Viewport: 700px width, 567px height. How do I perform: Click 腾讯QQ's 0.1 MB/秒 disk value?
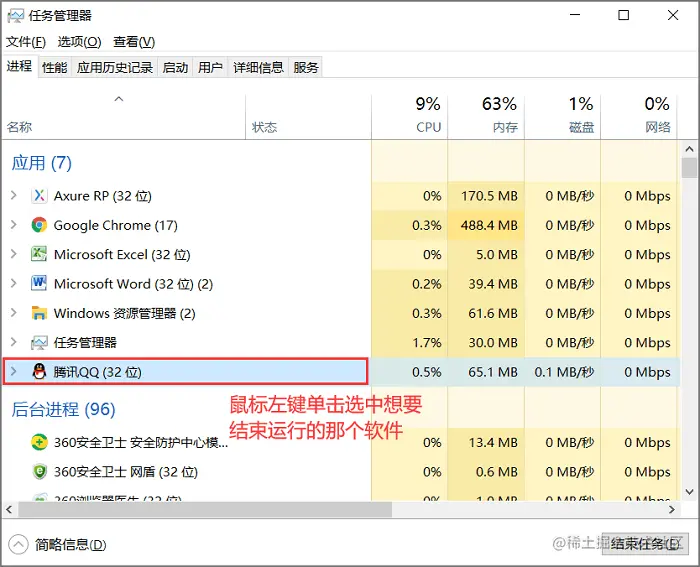point(564,371)
